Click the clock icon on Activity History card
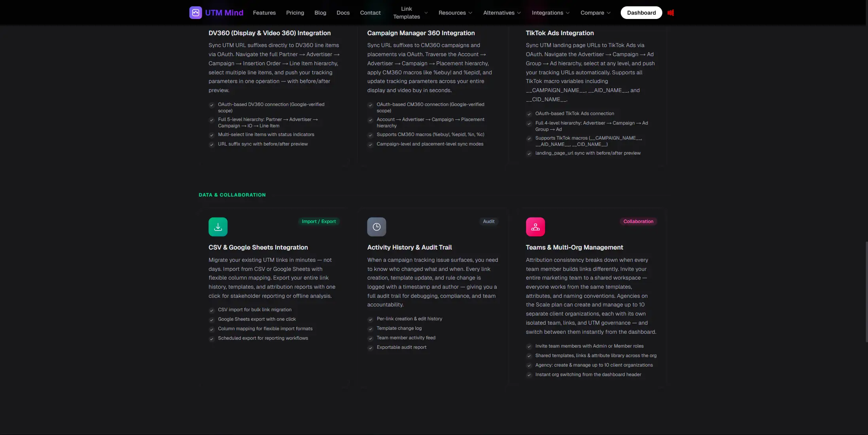 (x=376, y=227)
